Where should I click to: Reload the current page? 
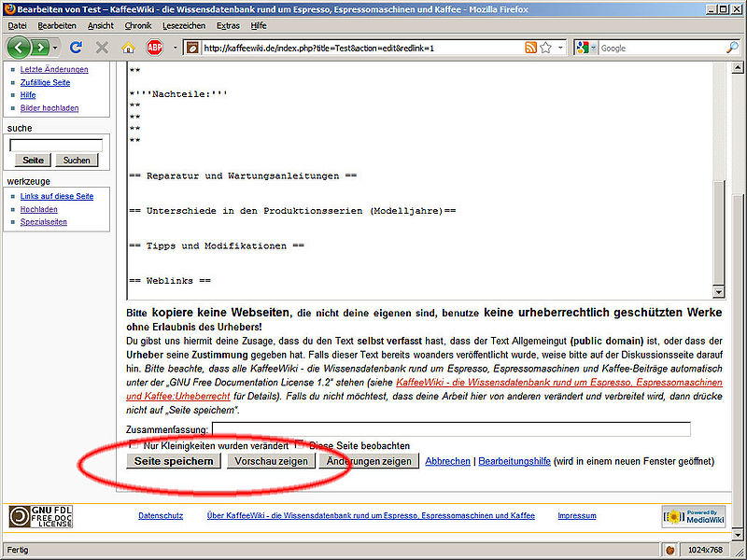(x=77, y=48)
